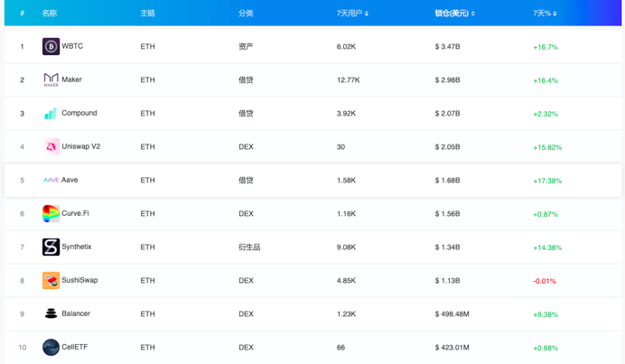Image resolution: width=625 pixels, height=364 pixels.
Task: Click users count 30 in Uniswap V2 row
Action: click(x=340, y=147)
